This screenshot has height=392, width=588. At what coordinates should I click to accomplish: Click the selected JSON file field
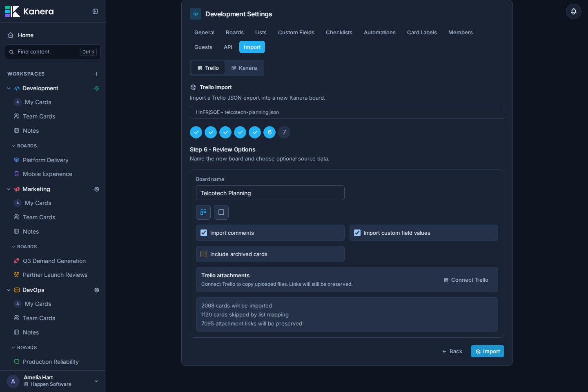point(347,112)
